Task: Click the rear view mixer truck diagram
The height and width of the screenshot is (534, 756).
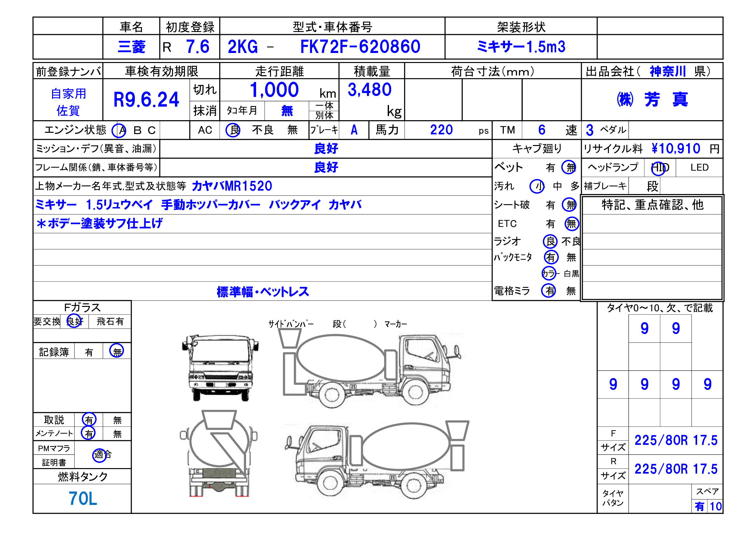Action: (x=219, y=453)
